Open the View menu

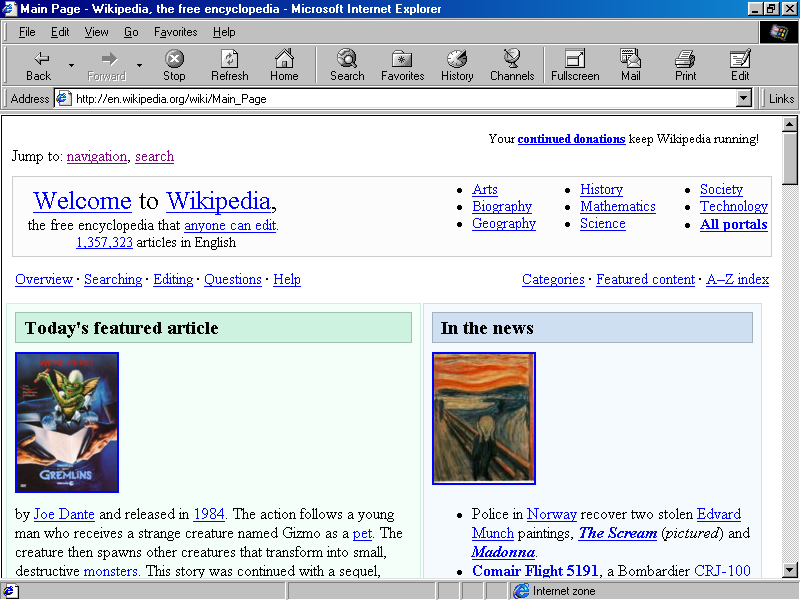(x=96, y=32)
